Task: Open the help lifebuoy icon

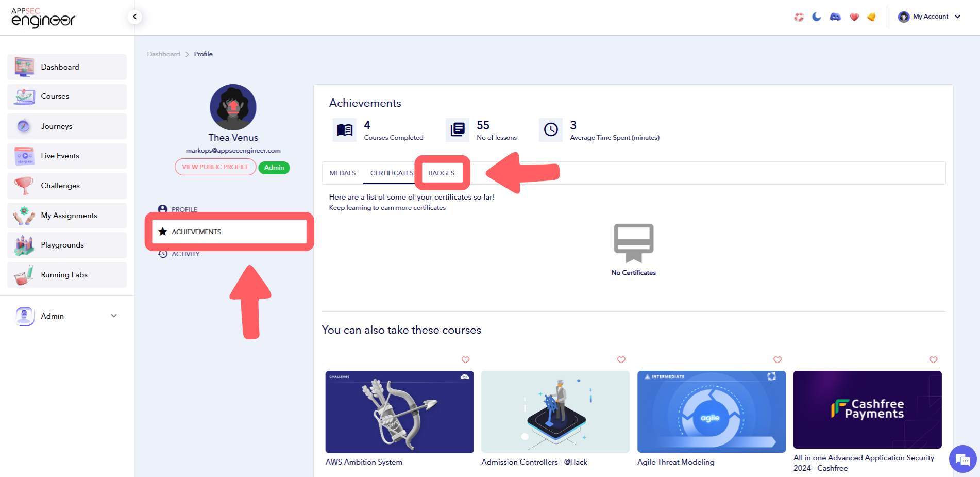Action: 799,17
